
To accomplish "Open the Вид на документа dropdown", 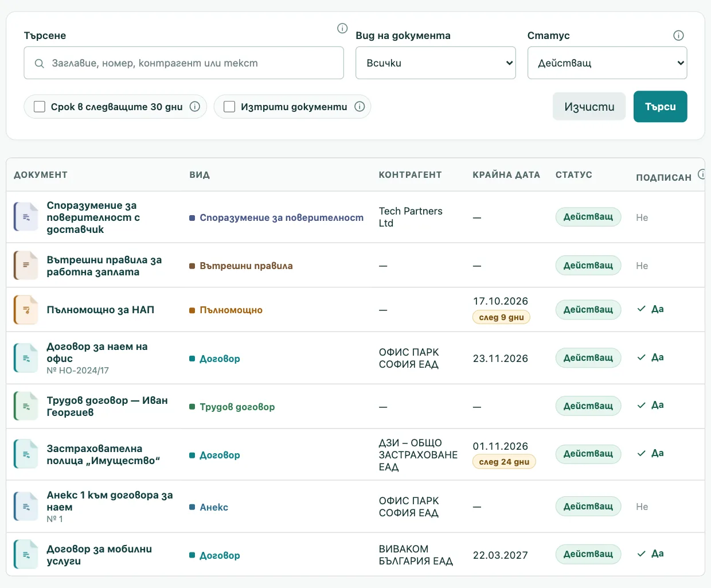I will [436, 63].
